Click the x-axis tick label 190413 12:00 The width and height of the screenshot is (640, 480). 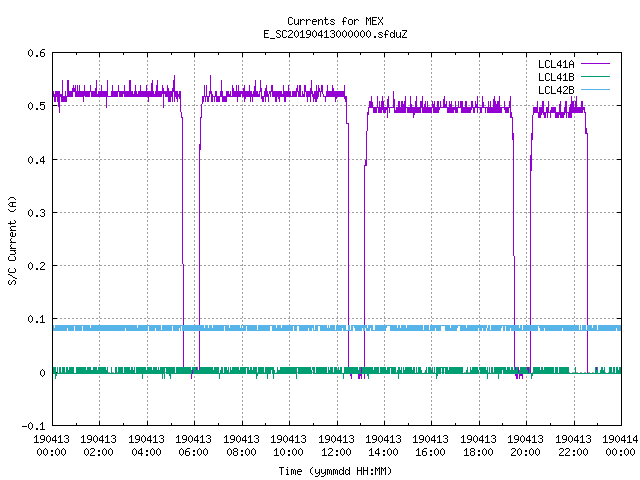coord(336,446)
